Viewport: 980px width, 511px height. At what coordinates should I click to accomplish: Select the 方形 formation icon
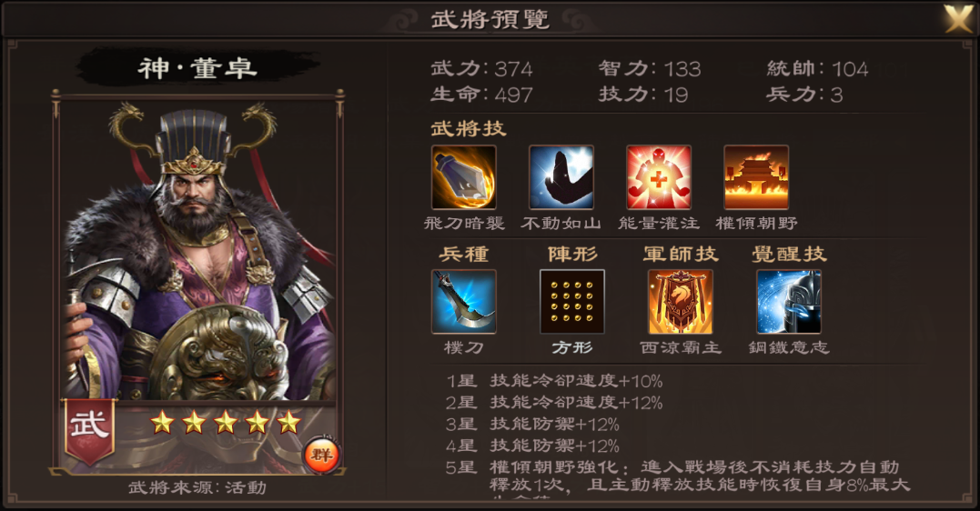tap(571, 302)
